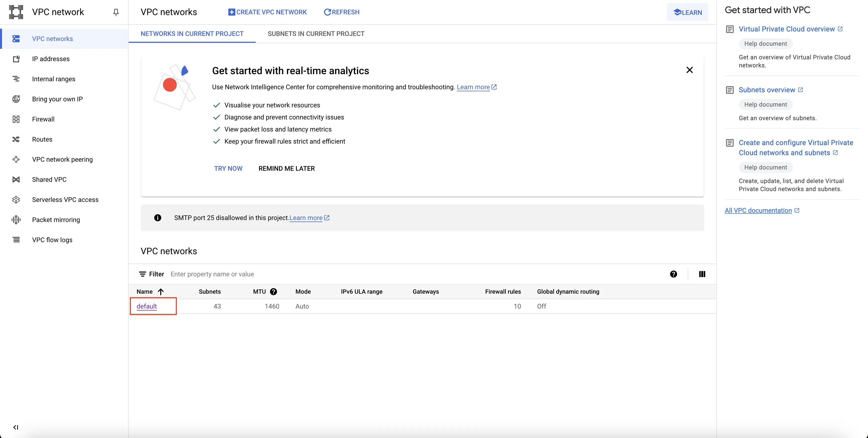868x438 pixels.
Task: Click Help document chip under Subnets overview
Action: 766,105
